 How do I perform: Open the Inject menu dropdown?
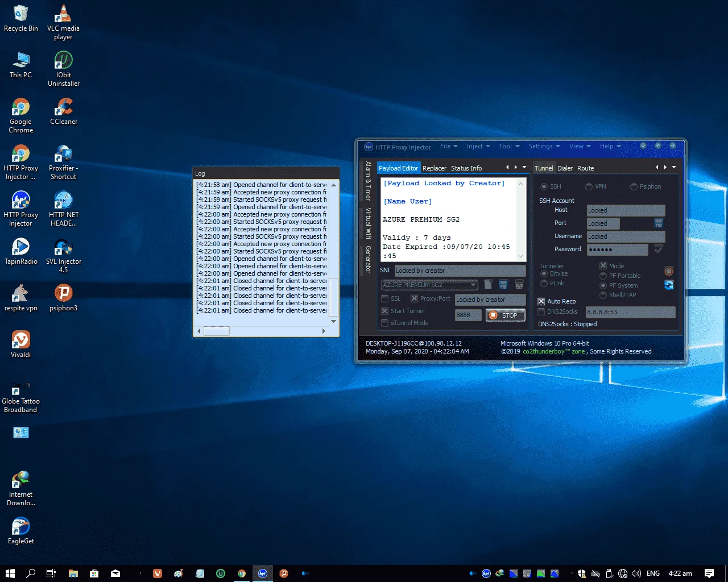(x=478, y=146)
